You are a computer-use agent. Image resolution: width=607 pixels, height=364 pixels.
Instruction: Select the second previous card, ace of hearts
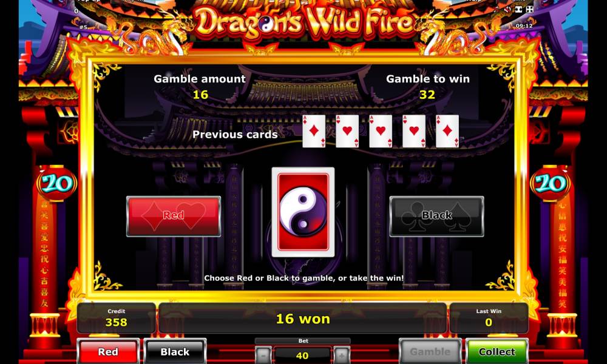[x=347, y=131]
